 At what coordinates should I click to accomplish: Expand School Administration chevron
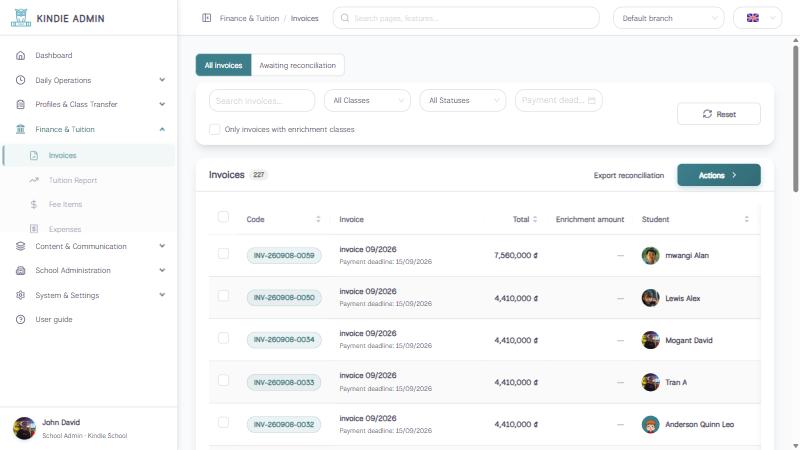click(x=162, y=270)
